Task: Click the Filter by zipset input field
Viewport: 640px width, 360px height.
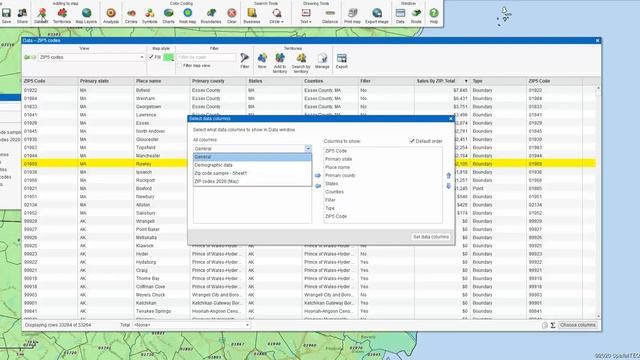Action: coord(206,57)
